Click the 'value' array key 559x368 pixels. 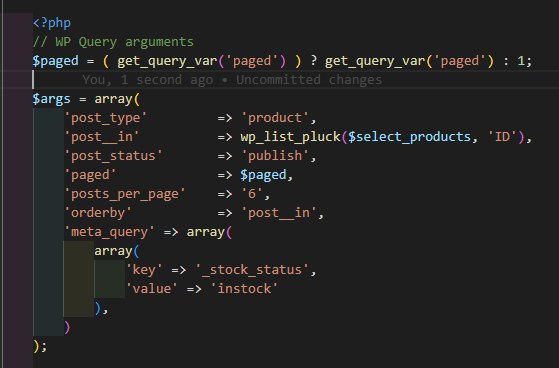tap(152, 289)
